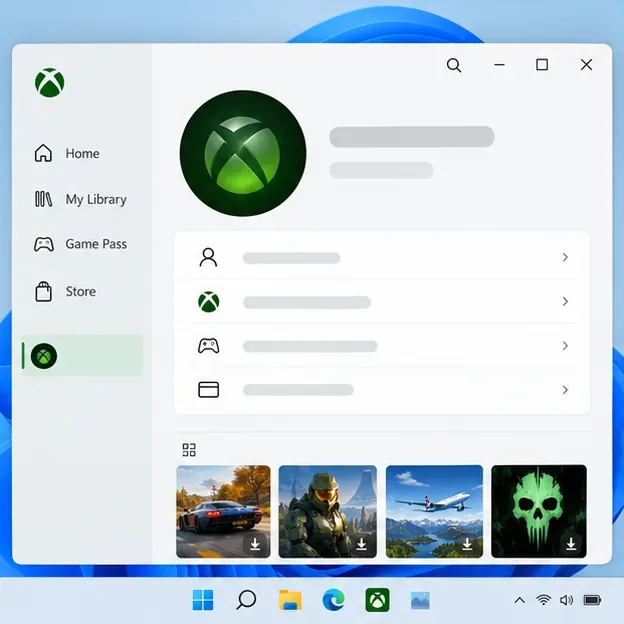The height and width of the screenshot is (624, 624).
Task: Click the grid icon above game thumbnails
Action: 189,450
